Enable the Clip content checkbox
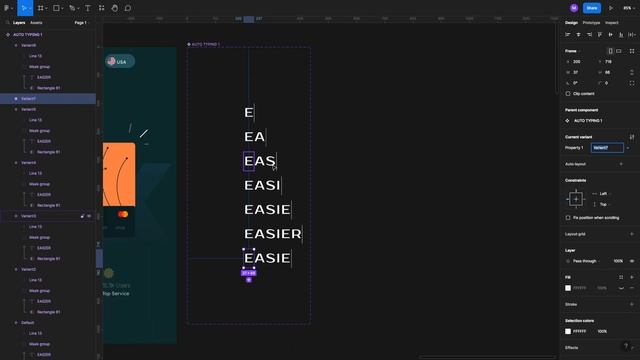This screenshot has height=360, width=640. (568, 94)
